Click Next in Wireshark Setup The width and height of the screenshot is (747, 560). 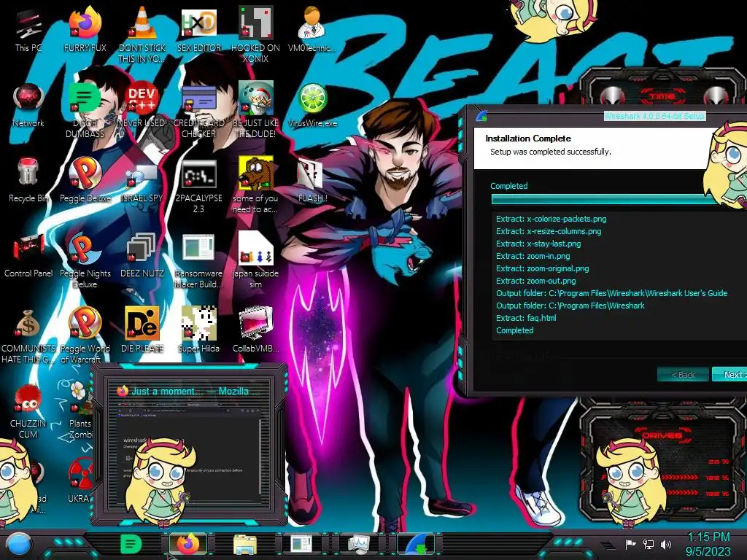tap(729, 374)
